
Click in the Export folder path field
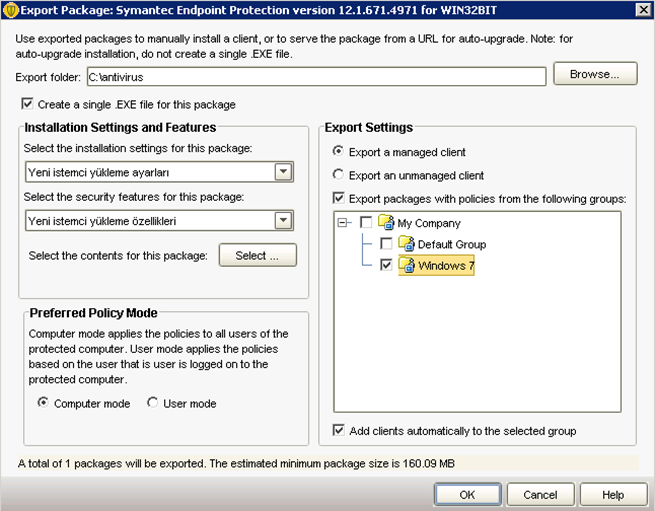316,77
